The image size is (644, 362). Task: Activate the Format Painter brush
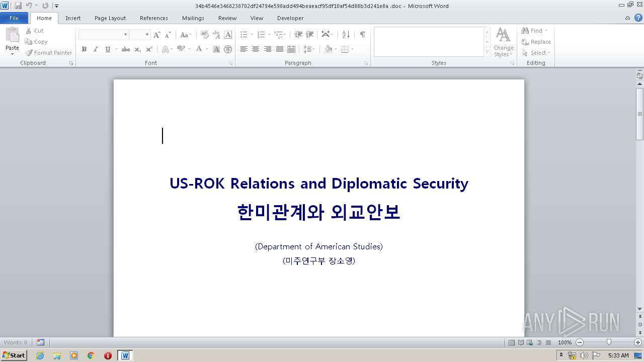click(x=48, y=53)
